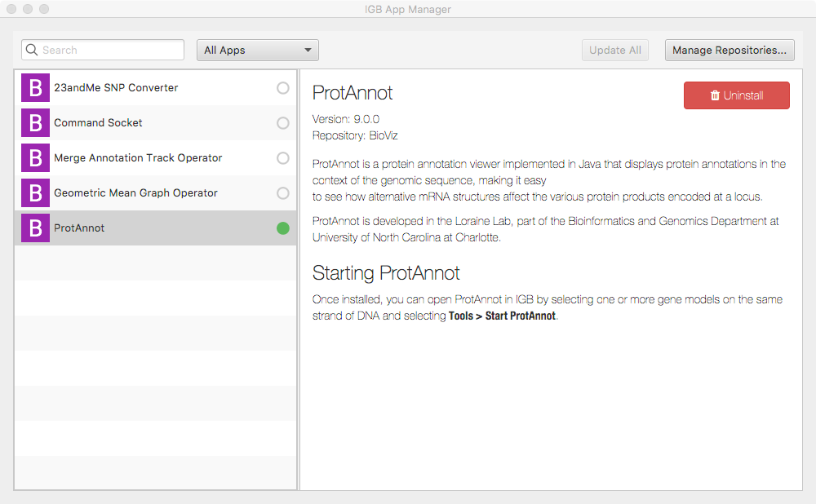Click the Merge Annotation Track Operator icon

pos(35,157)
